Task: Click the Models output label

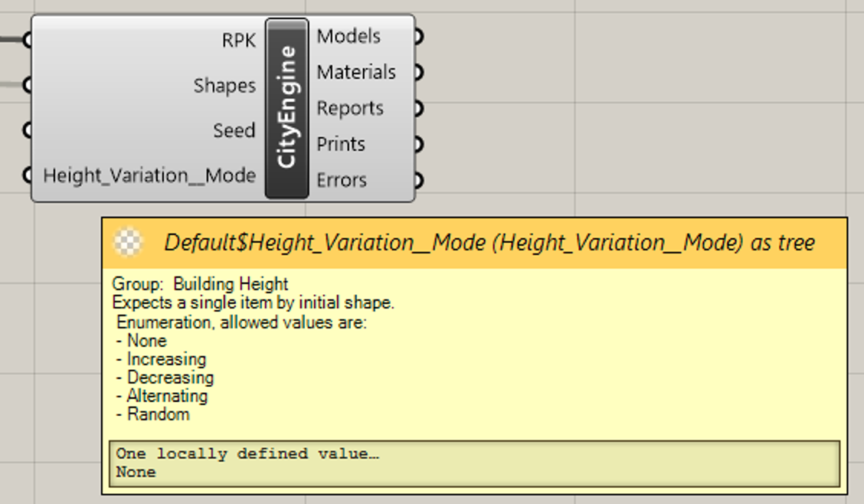Action: pyautogui.click(x=349, y=36)
